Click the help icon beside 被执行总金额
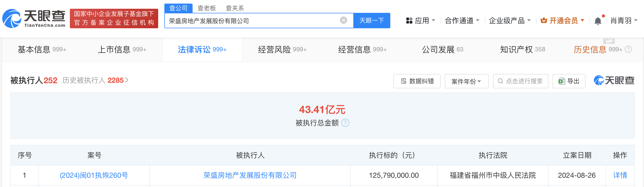This screenshot has height=187, width=644. click(x=345, y=123)
